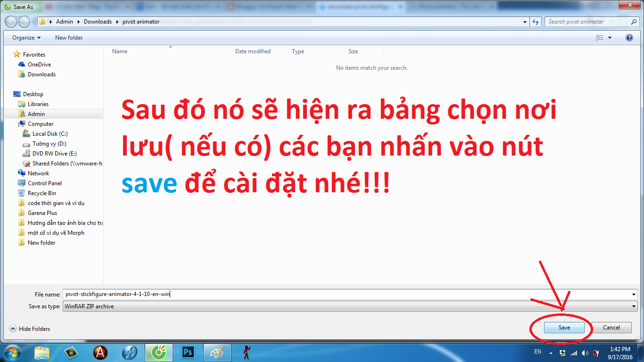Open New folder in the navigation pane

click(41, 243)
